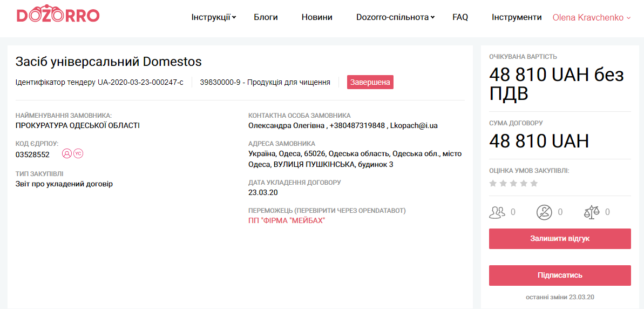Select the scales icon showing 0
644x309 pixels.
pyautogui.click(x=592, y=212)
